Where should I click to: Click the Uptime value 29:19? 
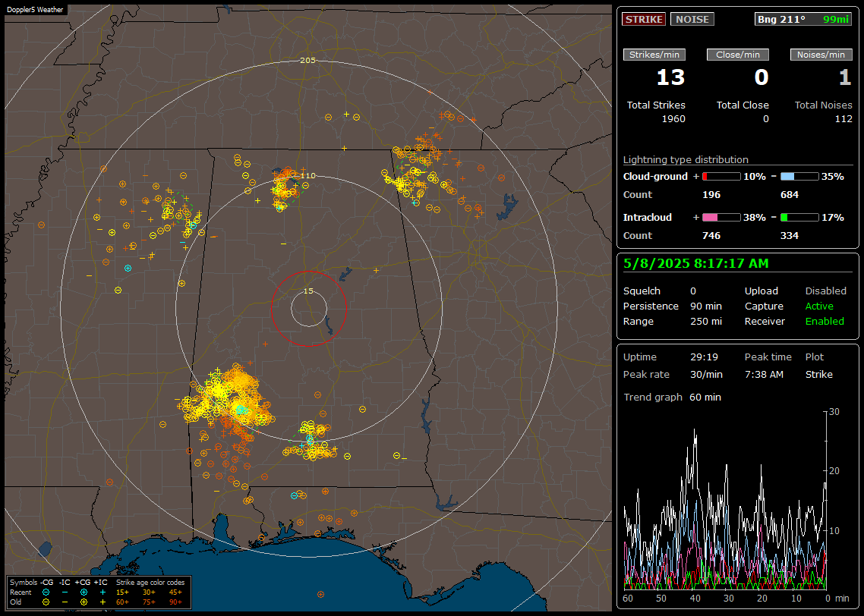704,357
